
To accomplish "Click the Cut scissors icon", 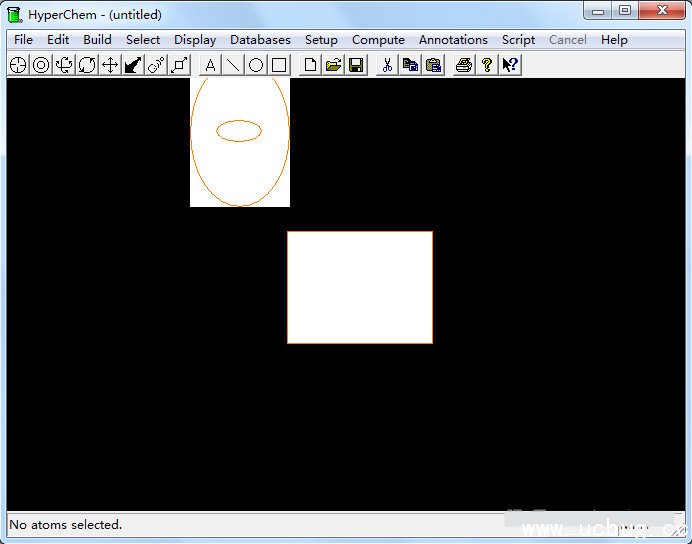I will [387, 65].
